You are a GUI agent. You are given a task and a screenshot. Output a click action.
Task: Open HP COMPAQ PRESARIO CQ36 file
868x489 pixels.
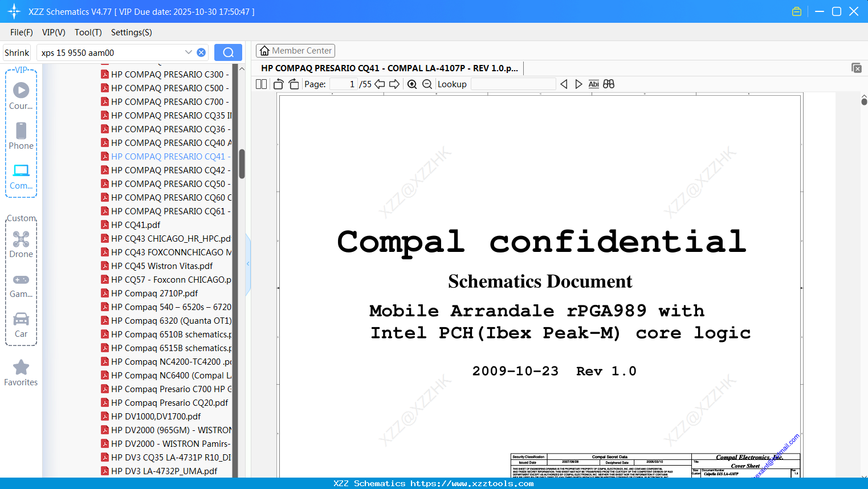click(165, 129)
